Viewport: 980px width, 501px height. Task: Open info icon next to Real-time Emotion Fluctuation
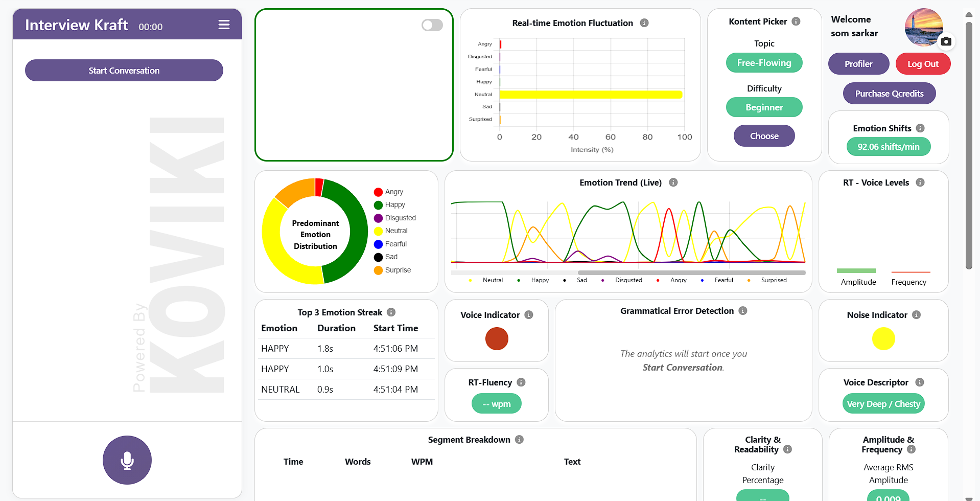[x=644, y=23]
